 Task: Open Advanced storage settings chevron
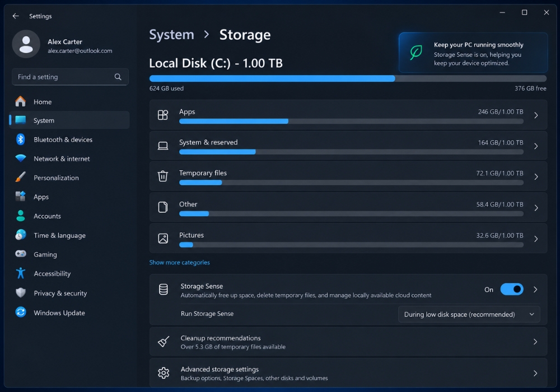coord(535,373)
